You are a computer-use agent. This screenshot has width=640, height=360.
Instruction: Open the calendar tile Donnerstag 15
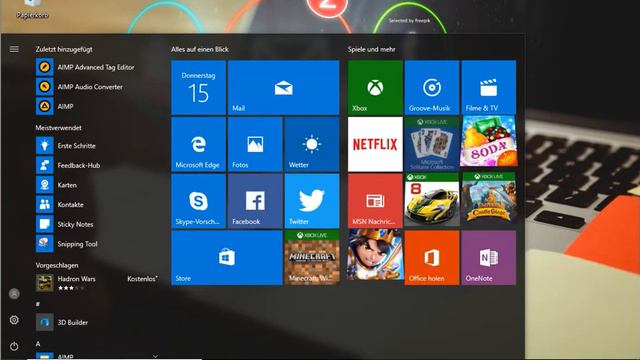(198, 87)
